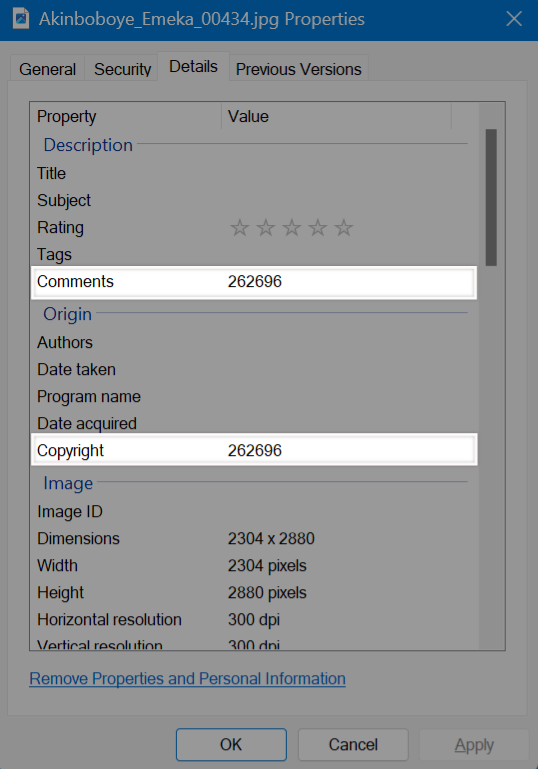Open the Security tab
Image resolution: width=538 pixels, height=769 pixels.
pyautogui.click(x=122, y=69)
